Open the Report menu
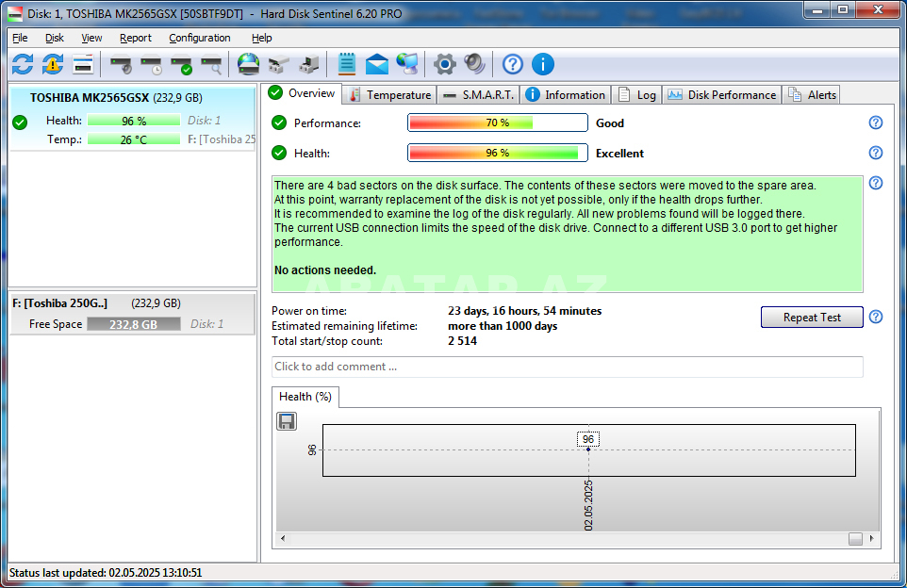 click(x=136, y=38)
